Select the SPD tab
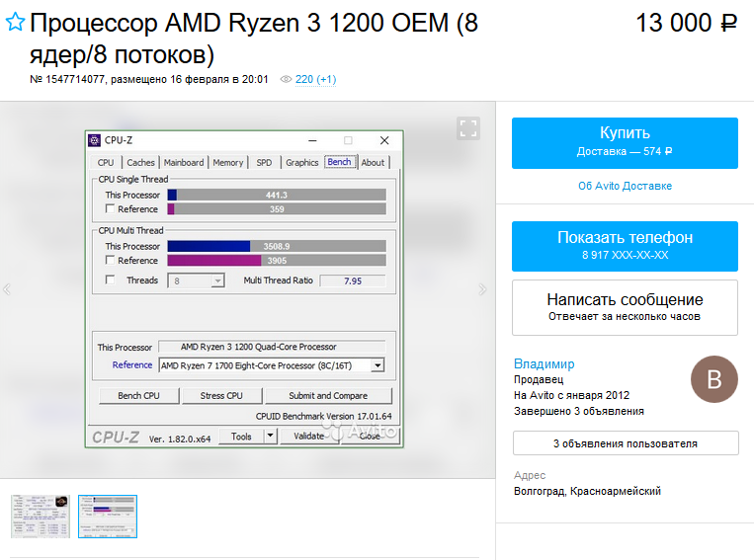The height and width of the screenshot is (560, 754). click(264, 163)
